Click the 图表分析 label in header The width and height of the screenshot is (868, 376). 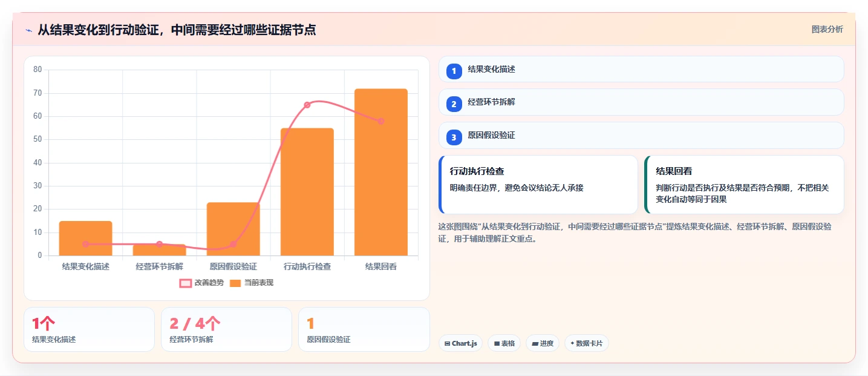coord(827,29)
